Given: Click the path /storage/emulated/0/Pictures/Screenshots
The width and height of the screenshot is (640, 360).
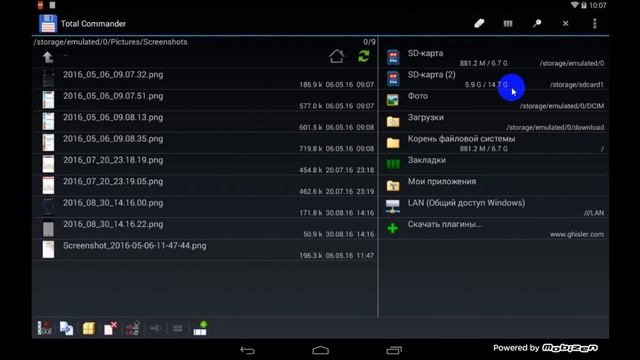Looking at the screenshot, I should [111, 42].
